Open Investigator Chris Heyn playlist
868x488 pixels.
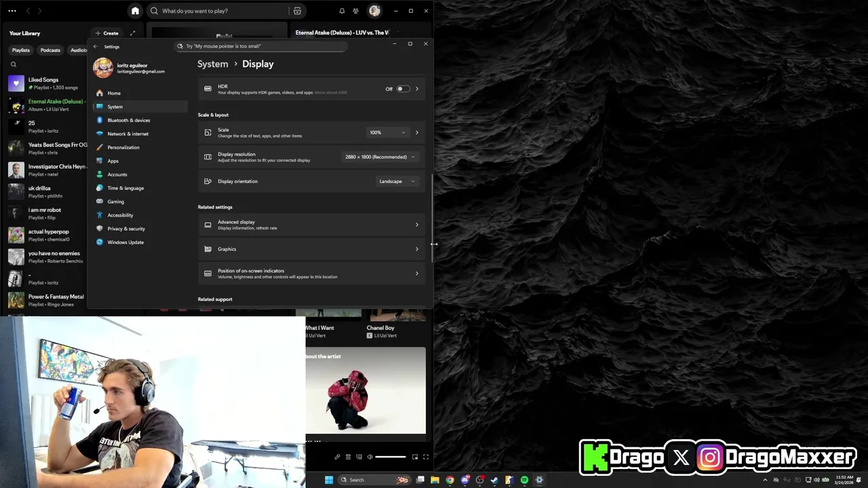(47, 170)
